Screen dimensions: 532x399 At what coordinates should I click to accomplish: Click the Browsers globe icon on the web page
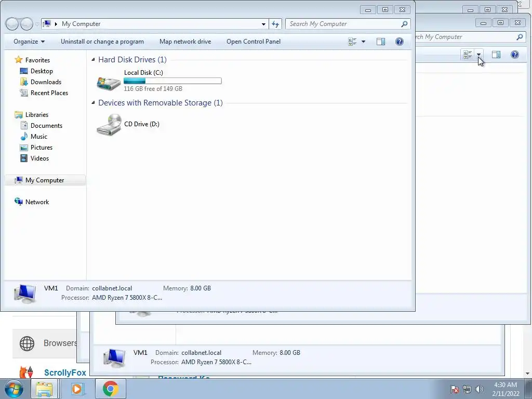click(27, 343)
